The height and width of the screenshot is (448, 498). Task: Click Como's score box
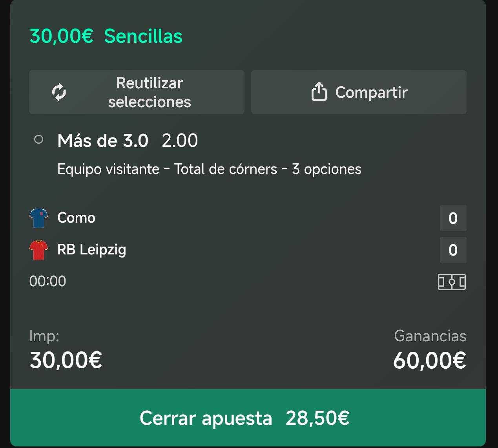click(x=453, y=218)
